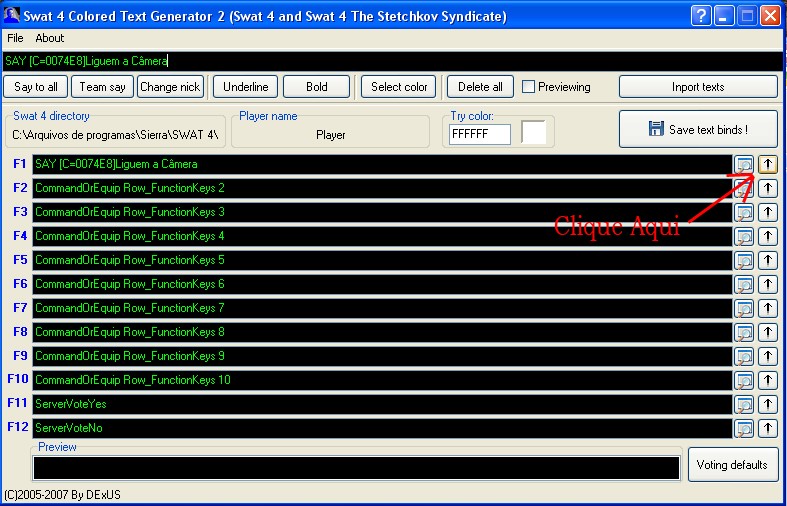Viewport: 787px width, 506px height.
Task: Select the F2 Row_FunctionKeys 2 bind field
Action: coord(382,188)
